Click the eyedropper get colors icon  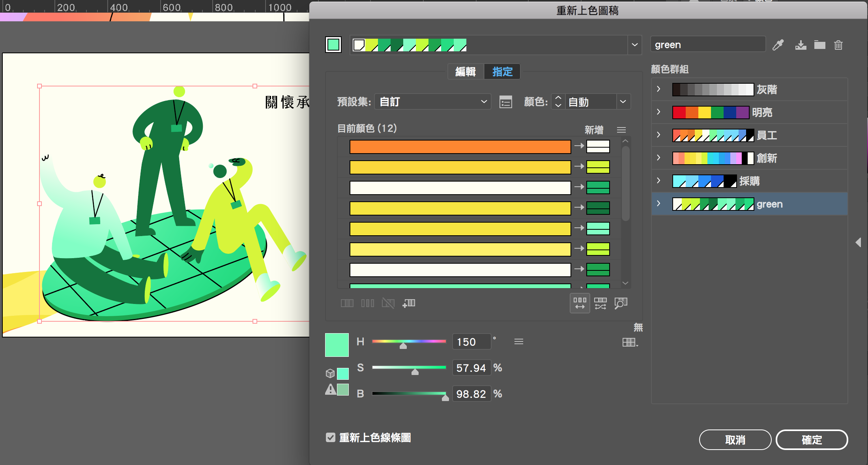(x=778, y=45)
